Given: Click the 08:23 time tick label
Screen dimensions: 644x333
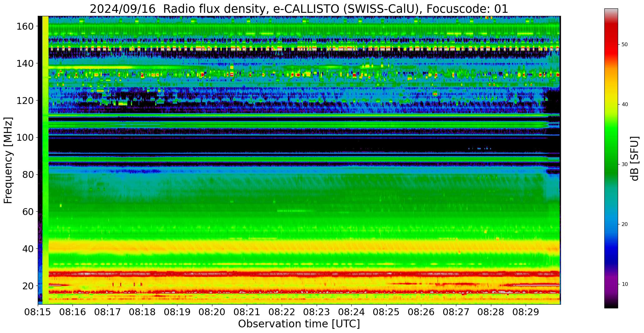Looking at the screenshot, I should coord(317,312).
